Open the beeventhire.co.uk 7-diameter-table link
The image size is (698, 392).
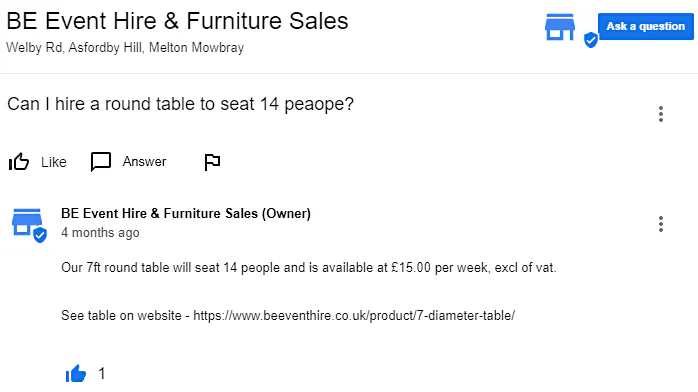click(354, 315)
